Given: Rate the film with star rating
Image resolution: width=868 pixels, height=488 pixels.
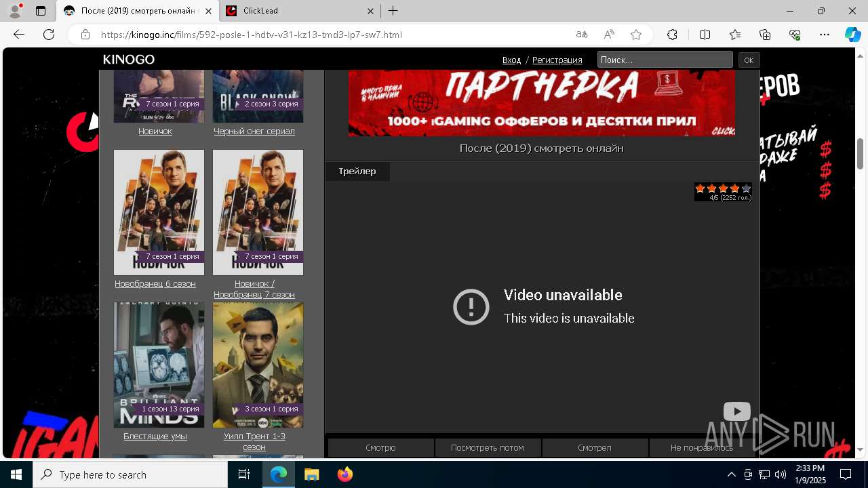Looking at the screenshot, I should click(723, 188).
